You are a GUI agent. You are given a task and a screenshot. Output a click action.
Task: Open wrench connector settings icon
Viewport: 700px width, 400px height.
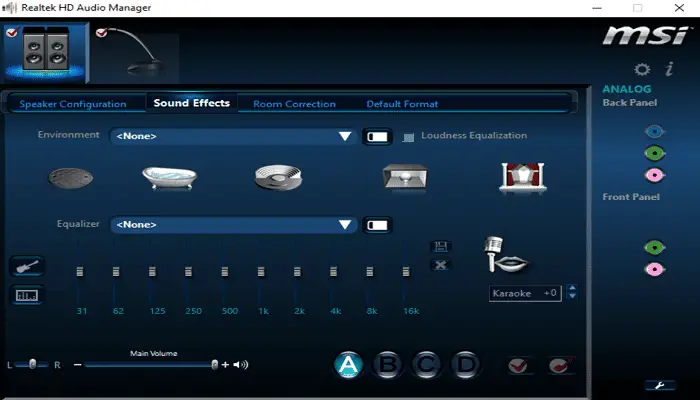[x=660, y=385]
